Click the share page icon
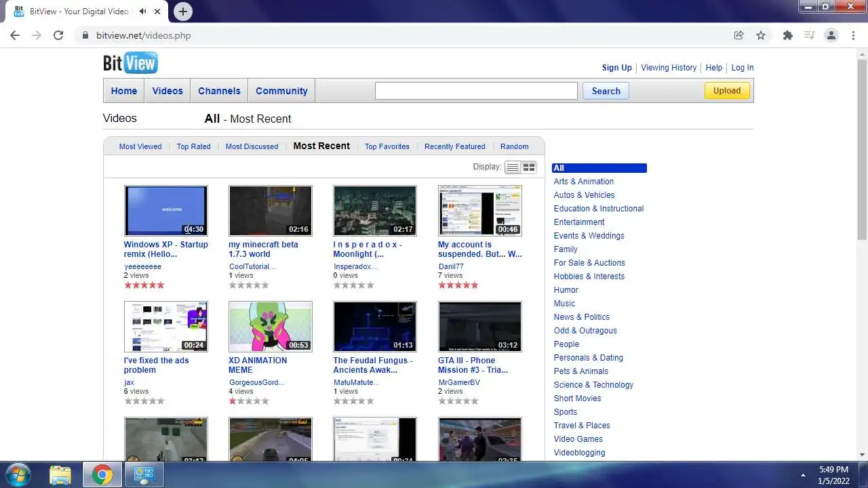The height and width of the screenshot is (488, 868). tap(739, 35)
